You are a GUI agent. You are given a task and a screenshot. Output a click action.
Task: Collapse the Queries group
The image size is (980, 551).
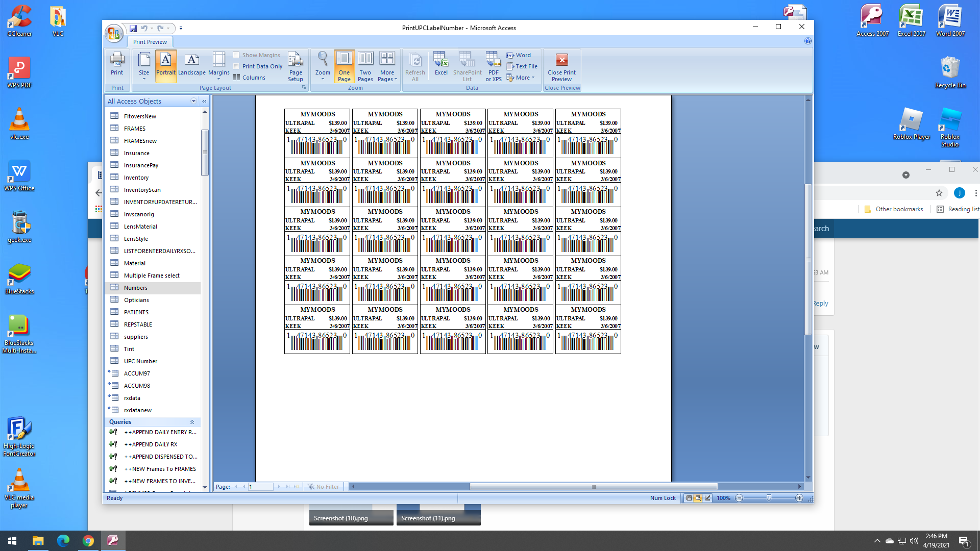click(192, 422)
